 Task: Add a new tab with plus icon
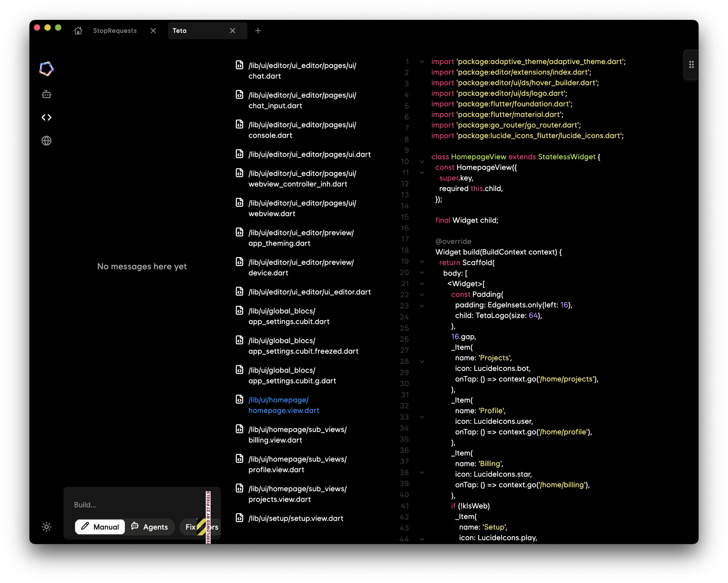(258, 31)
